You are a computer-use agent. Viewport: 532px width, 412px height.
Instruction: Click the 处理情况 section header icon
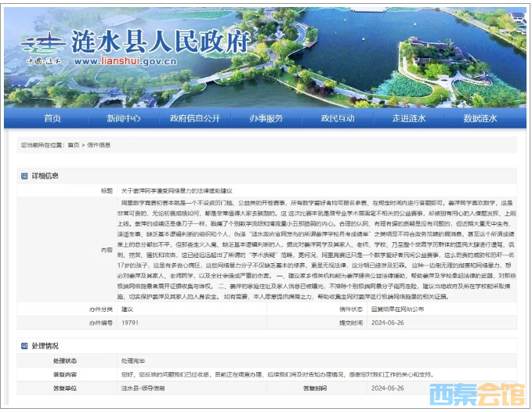click(24, 345)
